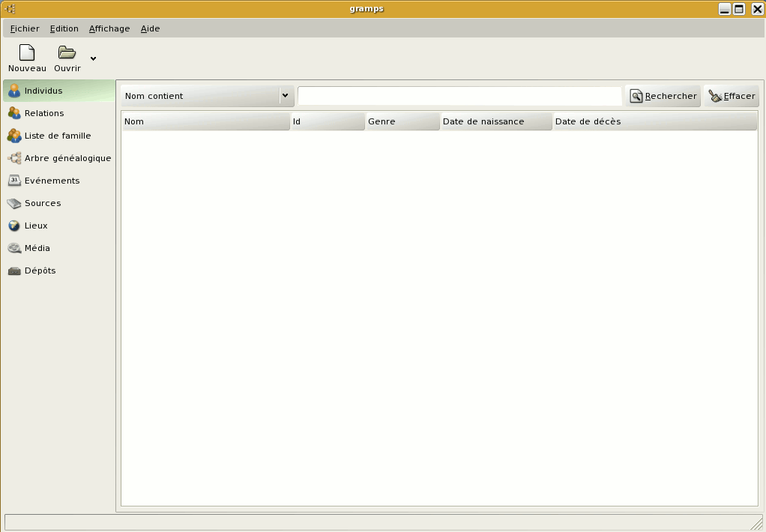This screenshot has width=766, height=532.
Task: Open the Affichage menu
Action: point(109,28)
